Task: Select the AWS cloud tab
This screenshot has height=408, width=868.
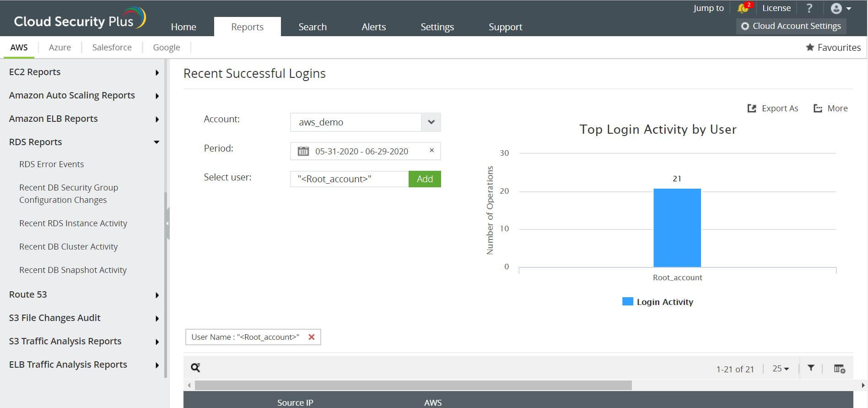Action: click(19, 47)
